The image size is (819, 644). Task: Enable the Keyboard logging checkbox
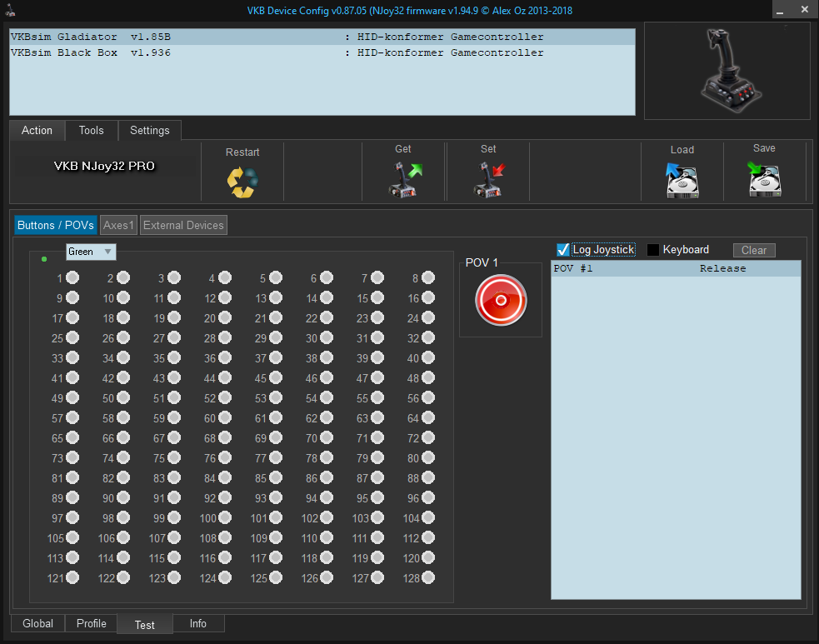point(653,250)
